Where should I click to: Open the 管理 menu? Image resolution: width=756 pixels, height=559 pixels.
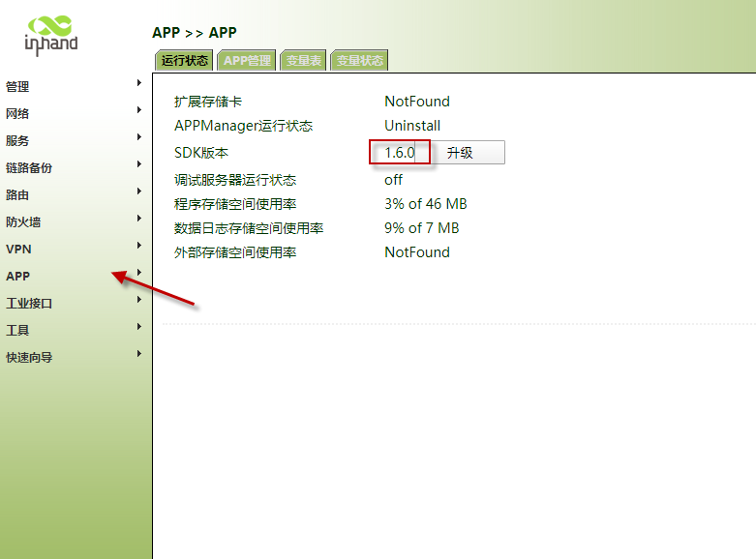(17, 87)
